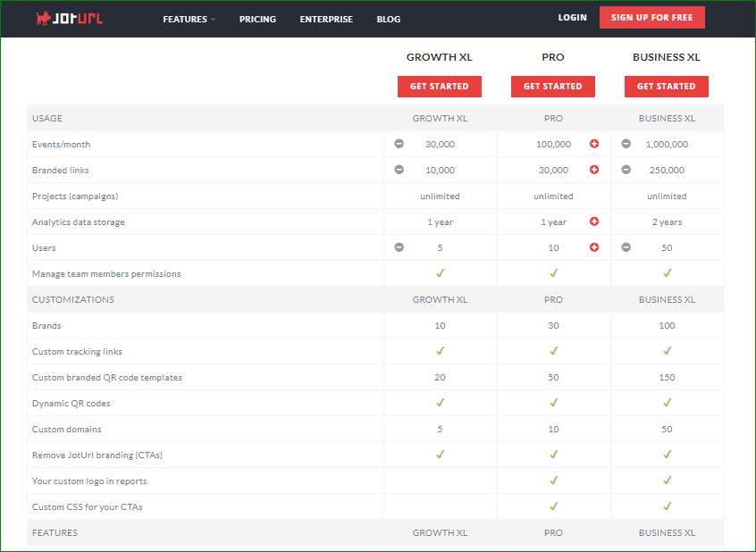Click minus icon beside Growth XL 5 users
Image resolution: width=756 pixels, height=552 pixels.
pos(399,247)
